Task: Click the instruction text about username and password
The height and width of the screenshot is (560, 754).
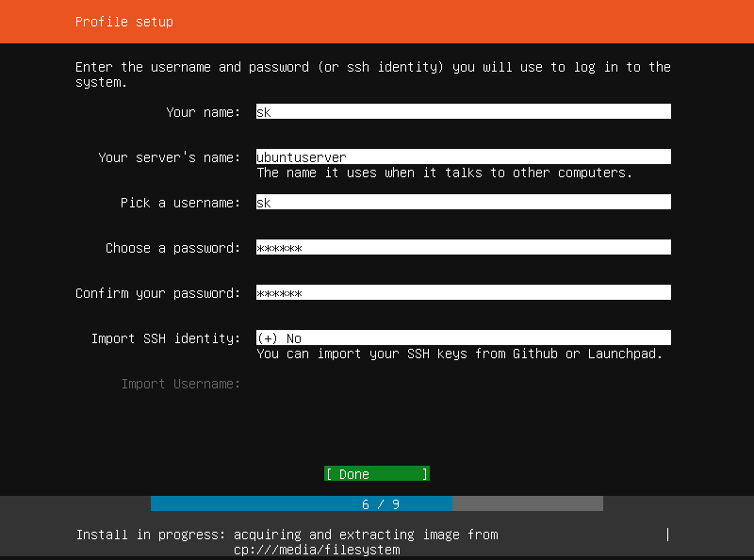Action: point(372,74)
